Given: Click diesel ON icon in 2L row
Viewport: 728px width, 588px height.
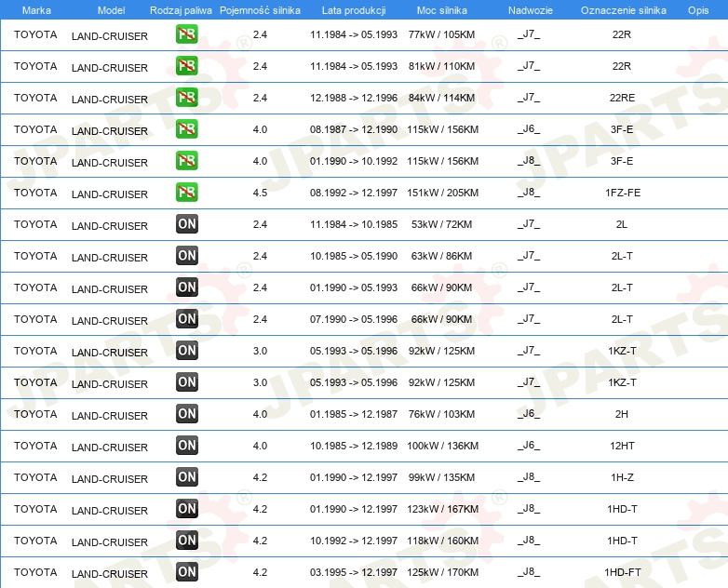Looking at the screenshot, I should (186, 223).
